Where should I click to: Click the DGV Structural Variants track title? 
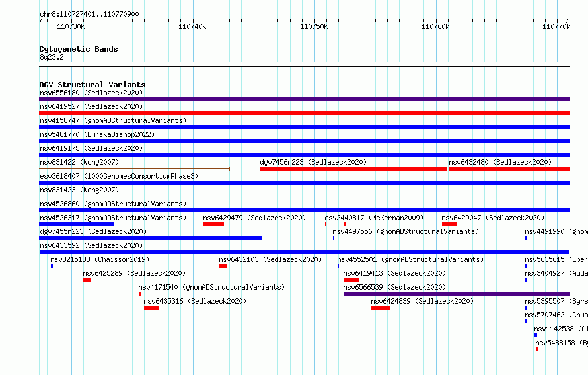92,85
